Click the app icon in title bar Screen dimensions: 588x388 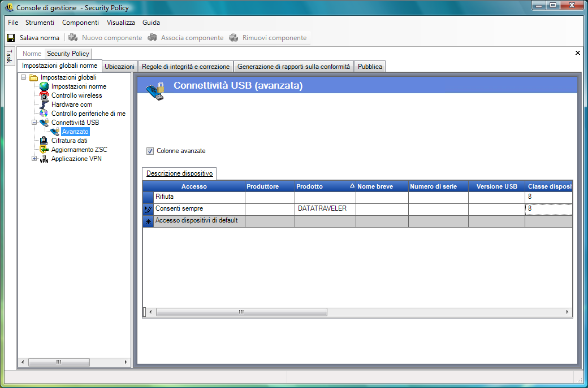[x=10, y=7]
